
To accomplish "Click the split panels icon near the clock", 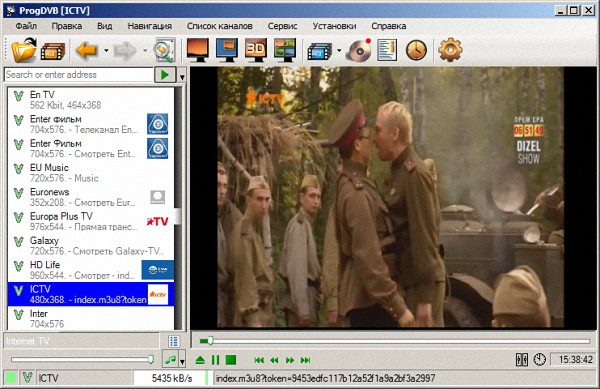I will click(522, 360).
